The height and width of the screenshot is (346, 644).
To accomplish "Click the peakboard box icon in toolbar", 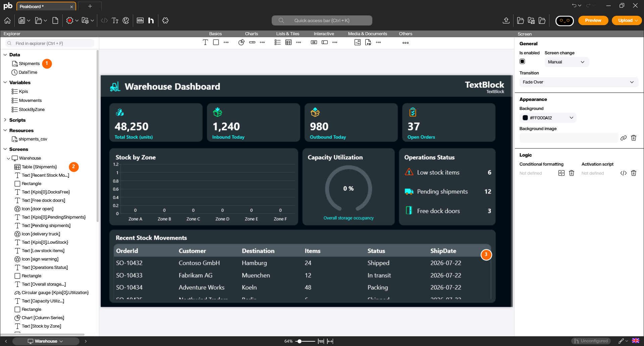I will pyautogui.click(x=140, y=20).
